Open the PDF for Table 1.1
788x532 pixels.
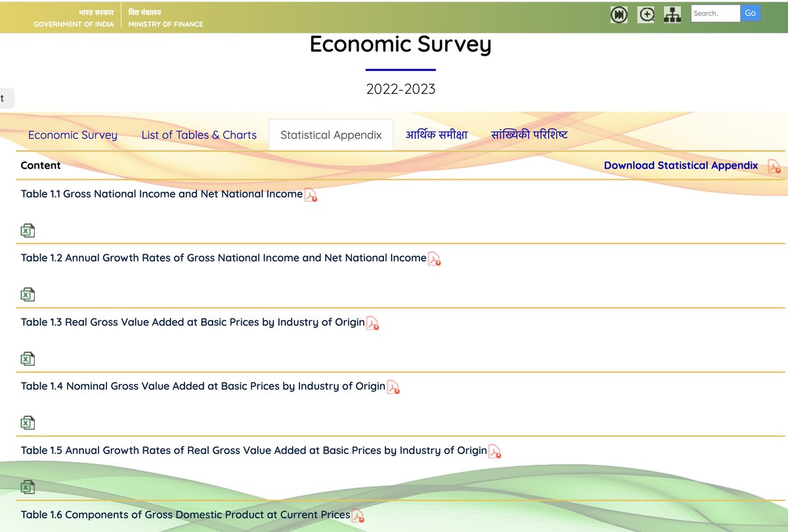[311, 195]
